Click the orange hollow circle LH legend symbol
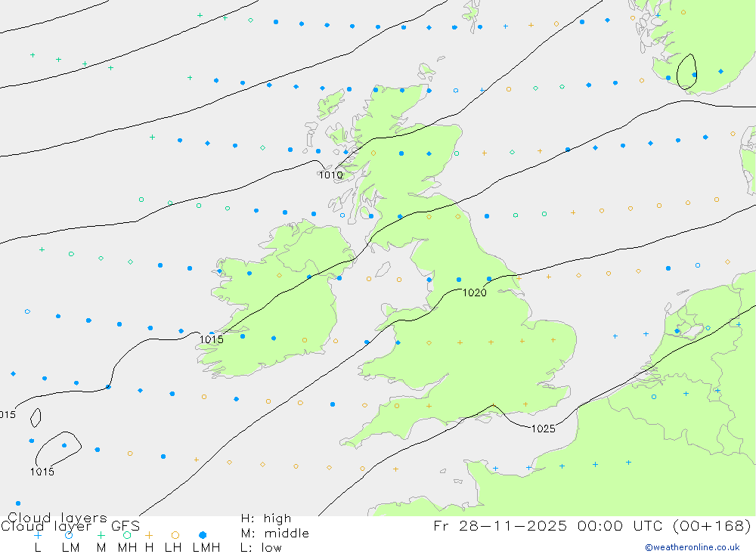Viewport: 756px width, 554px height. point(175,535)
